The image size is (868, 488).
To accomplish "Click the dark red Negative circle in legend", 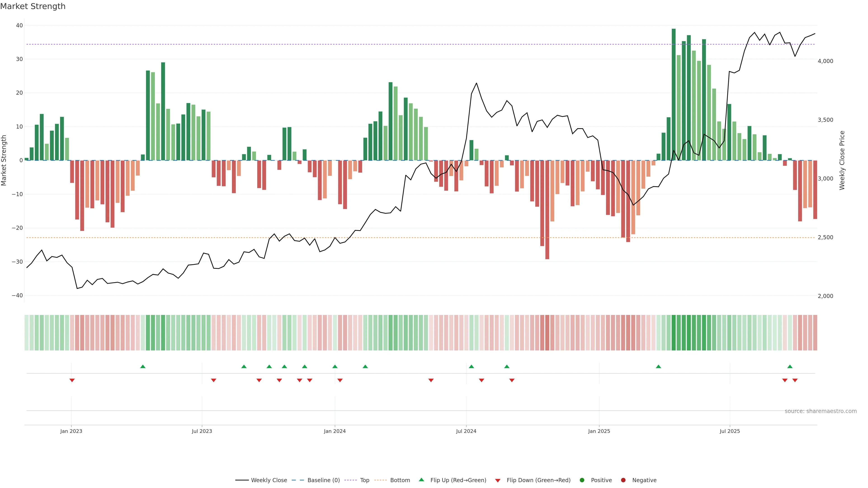I will pos(623,480).
